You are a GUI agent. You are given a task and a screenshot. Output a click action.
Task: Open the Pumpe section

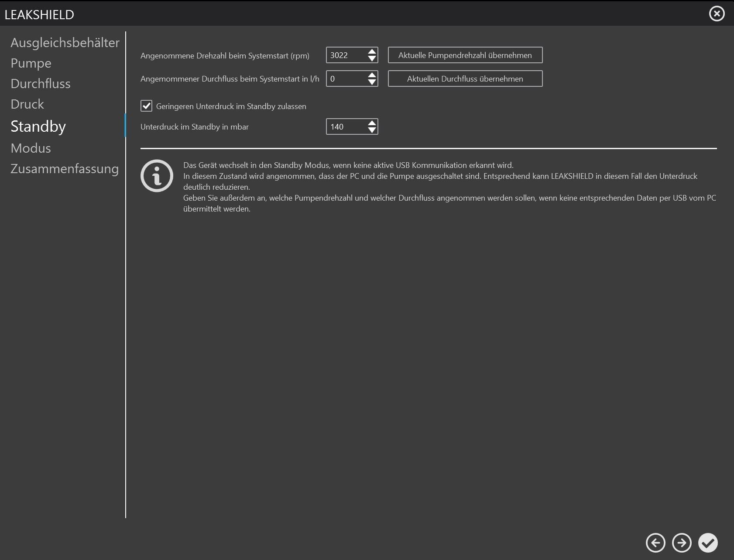[31, 63]
